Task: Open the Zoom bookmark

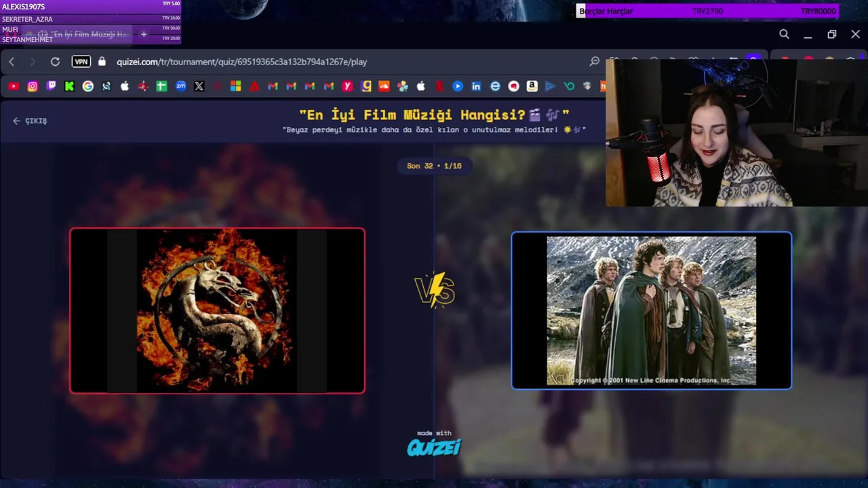Action: point(180,86)
